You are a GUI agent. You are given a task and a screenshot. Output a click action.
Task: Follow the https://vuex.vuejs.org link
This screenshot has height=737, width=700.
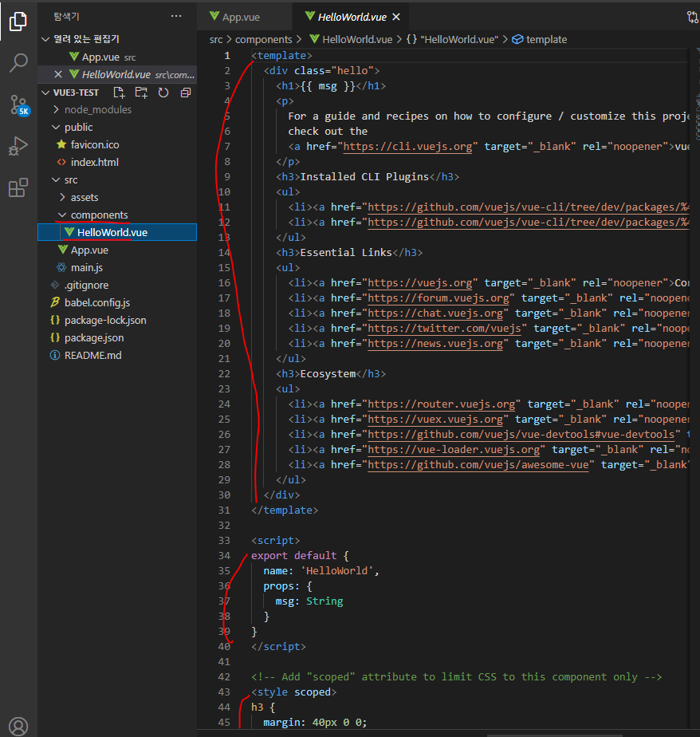click(435, 420)
